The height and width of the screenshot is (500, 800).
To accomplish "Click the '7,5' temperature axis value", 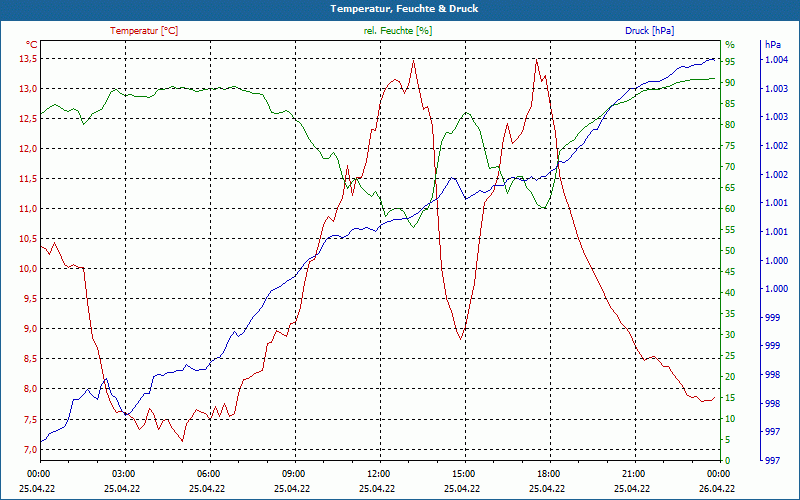I will 31,420.
